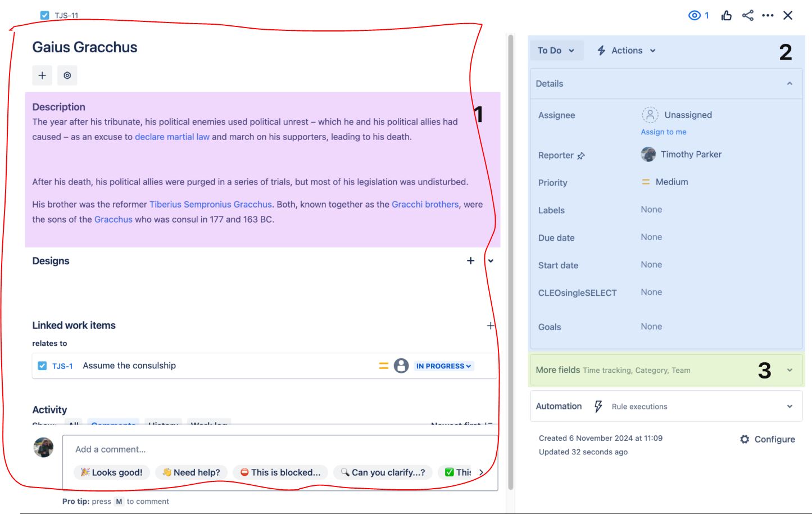Collapse the Designs section chevron
812x514 pixels.
coord(491,260)
